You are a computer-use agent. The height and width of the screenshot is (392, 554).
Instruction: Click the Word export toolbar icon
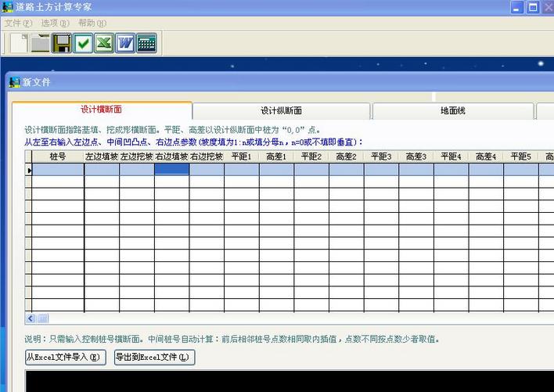pos(125,43)
